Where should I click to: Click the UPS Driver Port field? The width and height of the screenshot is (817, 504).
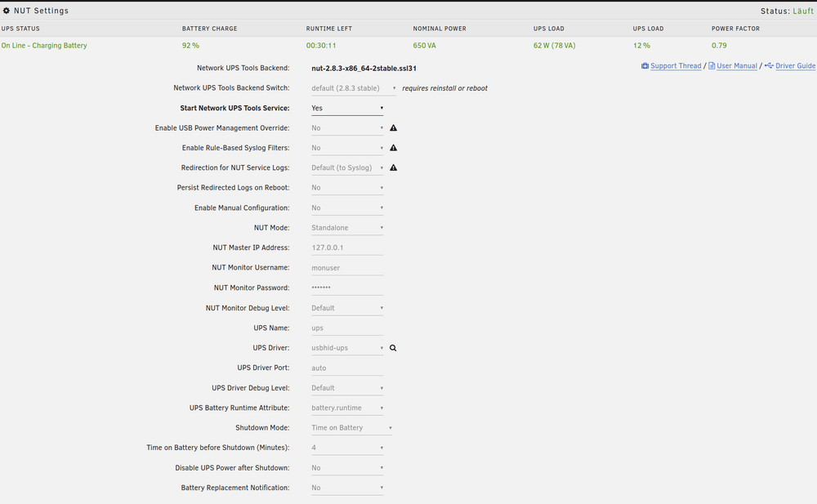(347, 368)
